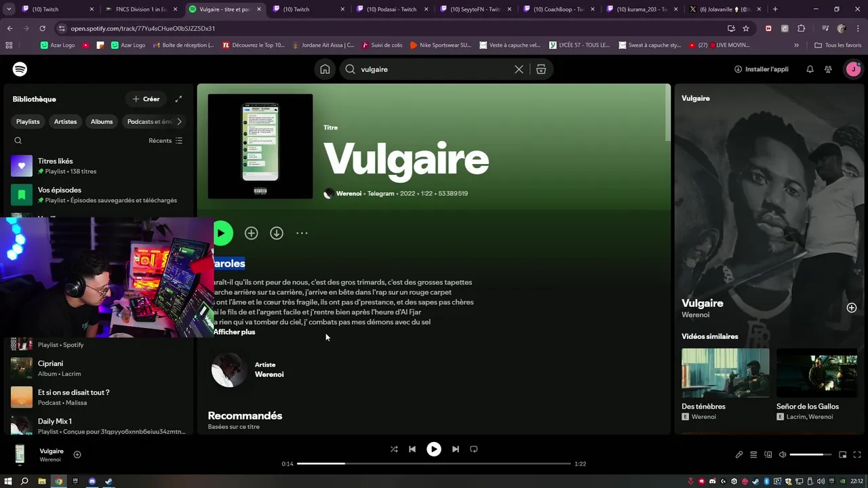Clear the 'vulgaire' search query
The image size is (868, 488).
[519, 69]
